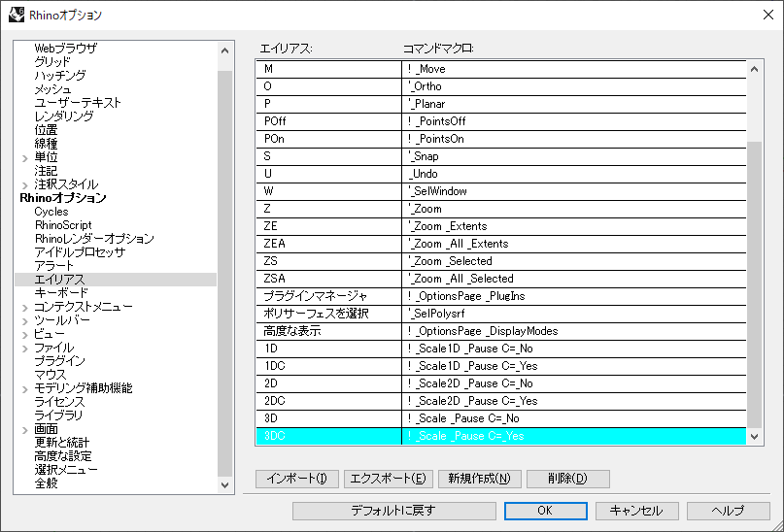Image resolution: width=784 pixels, height=532 pixels.
Task: Expand the ツールバー tree node
Action: tap(25, 321)
